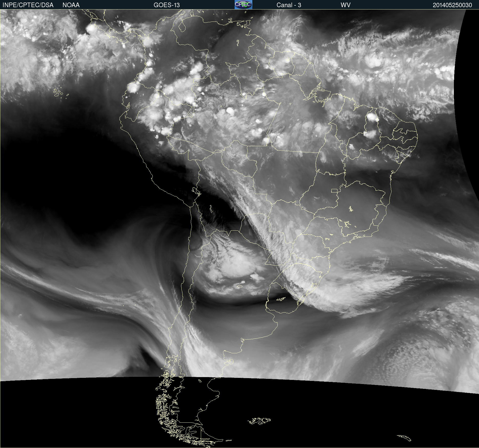Click the 201405250030 timestamp
479x448 pixels.
[x=452, y=5]
